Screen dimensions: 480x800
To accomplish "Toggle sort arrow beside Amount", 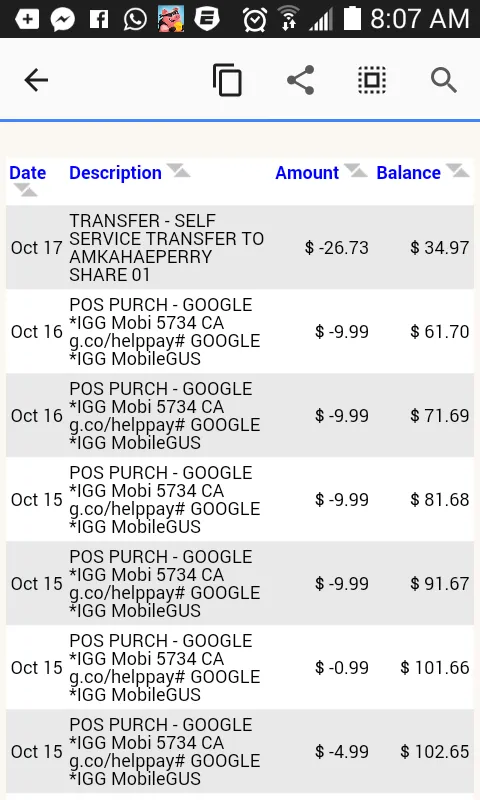I will [356, 170].
